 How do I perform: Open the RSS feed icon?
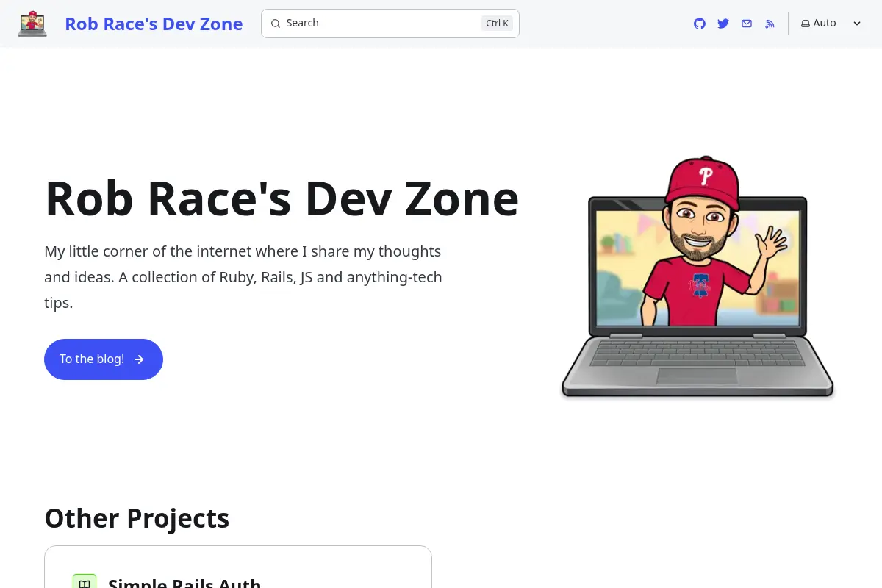(x=770, y=24)
